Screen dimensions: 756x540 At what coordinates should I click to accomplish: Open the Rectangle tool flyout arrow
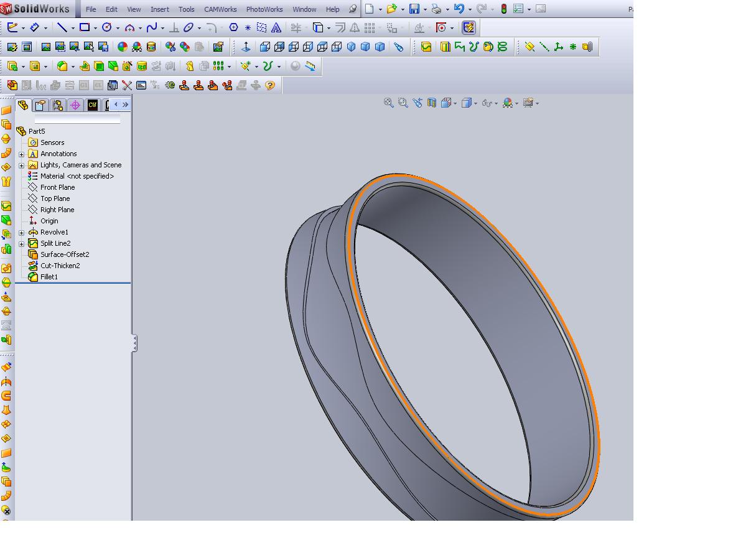tap(95, 28)
